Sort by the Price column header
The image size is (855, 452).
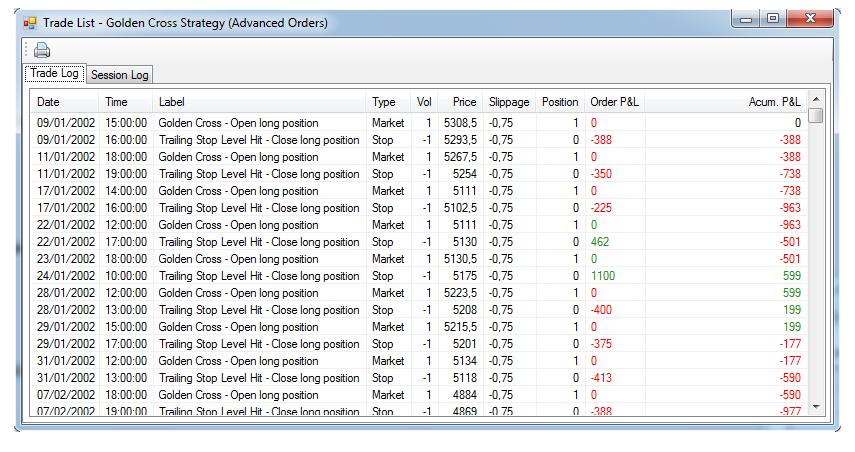[464, 102]
